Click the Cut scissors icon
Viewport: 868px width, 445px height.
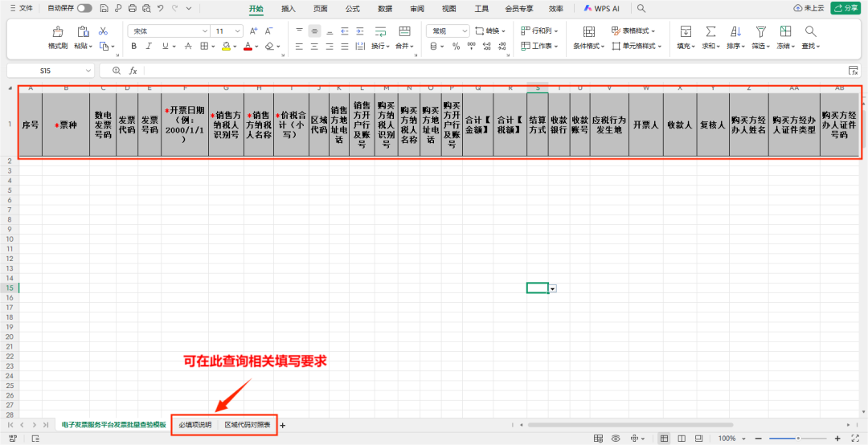(103, 31)
